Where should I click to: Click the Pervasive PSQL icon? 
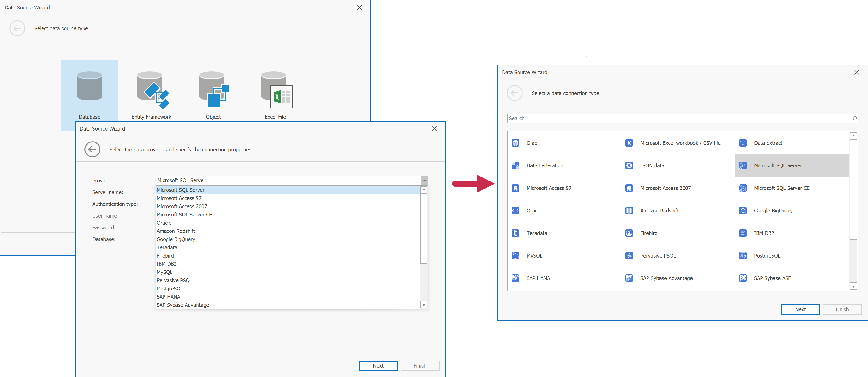coord(629,256)
